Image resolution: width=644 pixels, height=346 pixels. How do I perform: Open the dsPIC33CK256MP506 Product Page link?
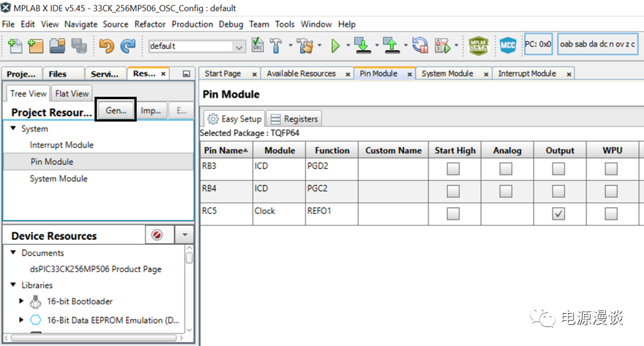95,269
